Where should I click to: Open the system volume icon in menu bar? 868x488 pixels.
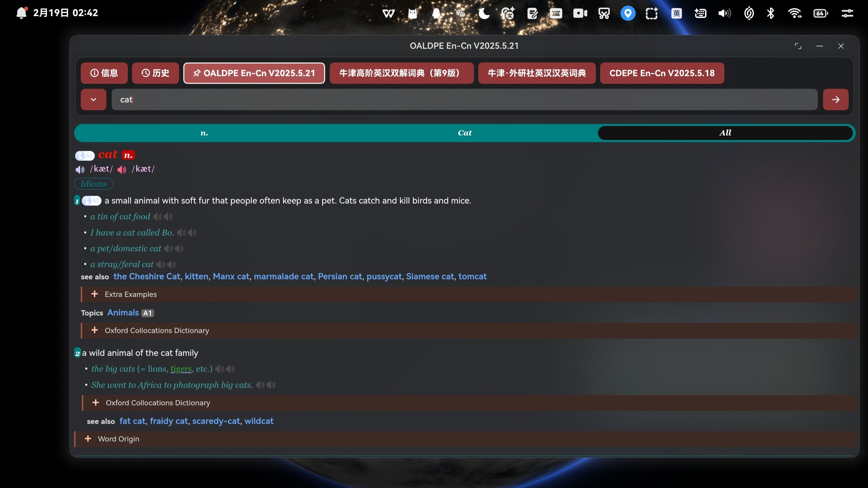724,13
